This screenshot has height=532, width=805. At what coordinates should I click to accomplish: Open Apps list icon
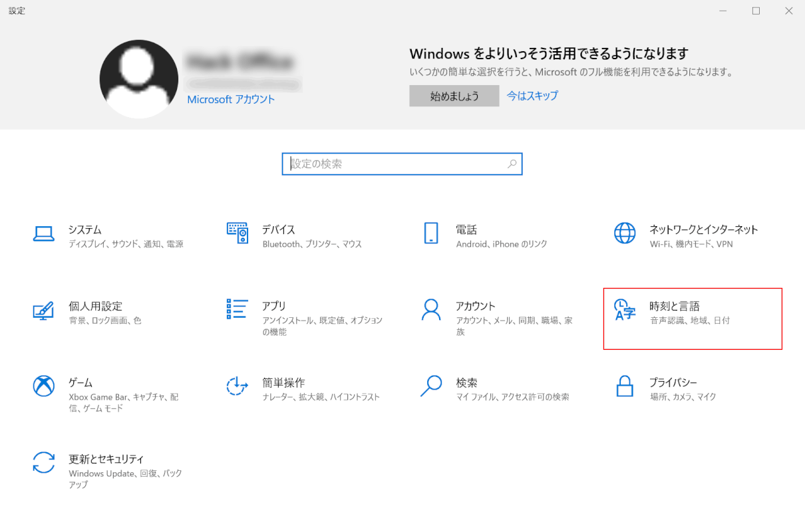pyautogui.click(x=237, y=309)
